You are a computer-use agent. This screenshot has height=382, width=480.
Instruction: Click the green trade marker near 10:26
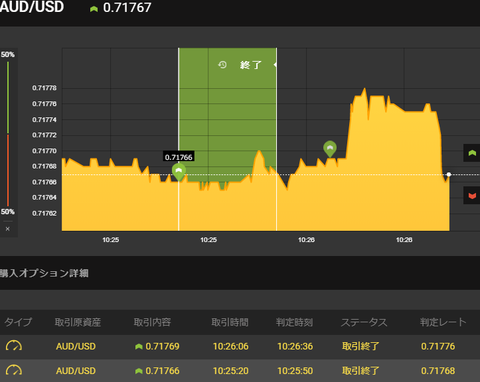tap(330, 149)
